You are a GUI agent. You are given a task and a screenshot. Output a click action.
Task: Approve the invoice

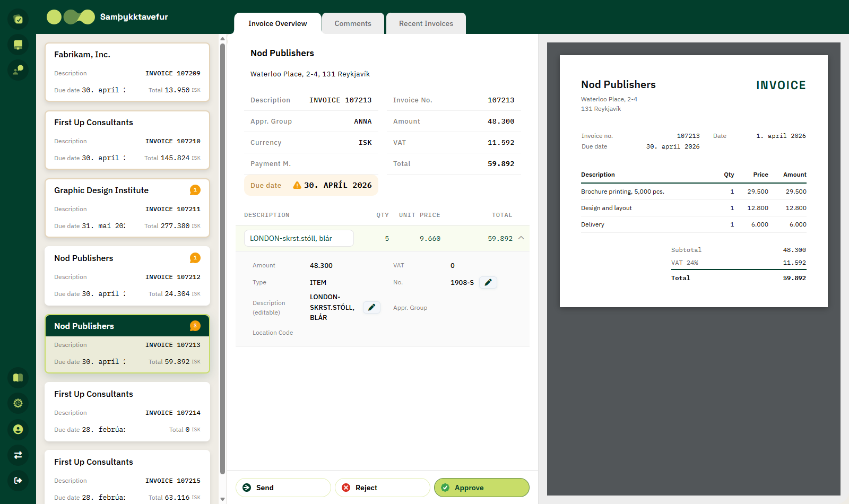482,488
